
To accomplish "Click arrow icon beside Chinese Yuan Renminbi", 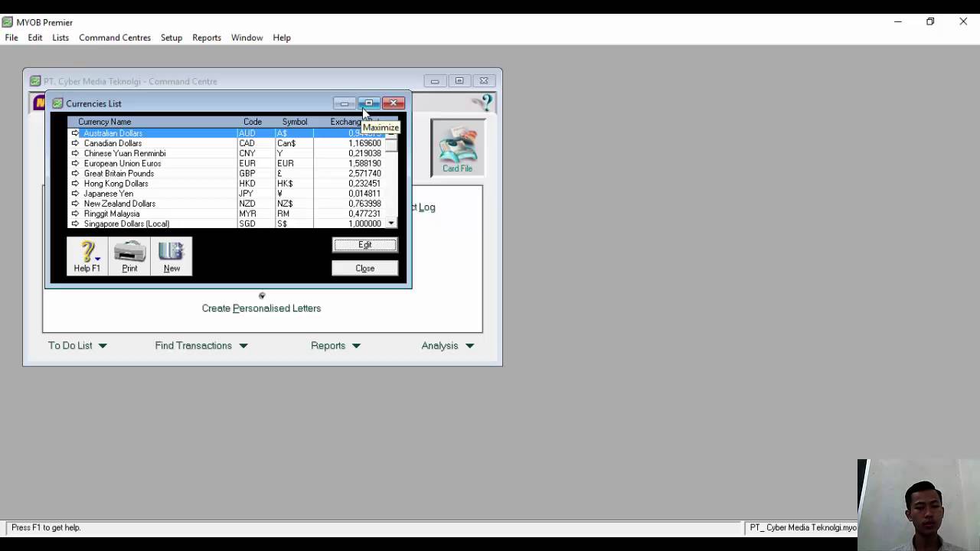I will pos(75,153).
